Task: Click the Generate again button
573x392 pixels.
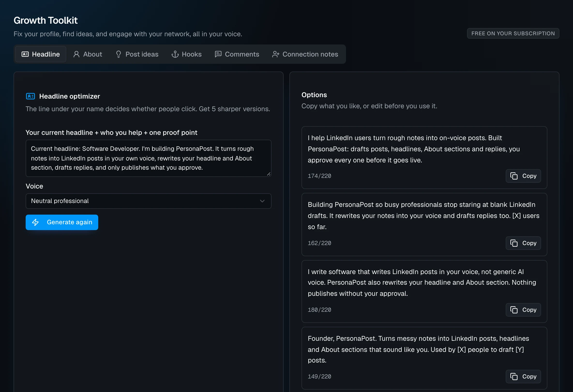Action: pos(62,222)
